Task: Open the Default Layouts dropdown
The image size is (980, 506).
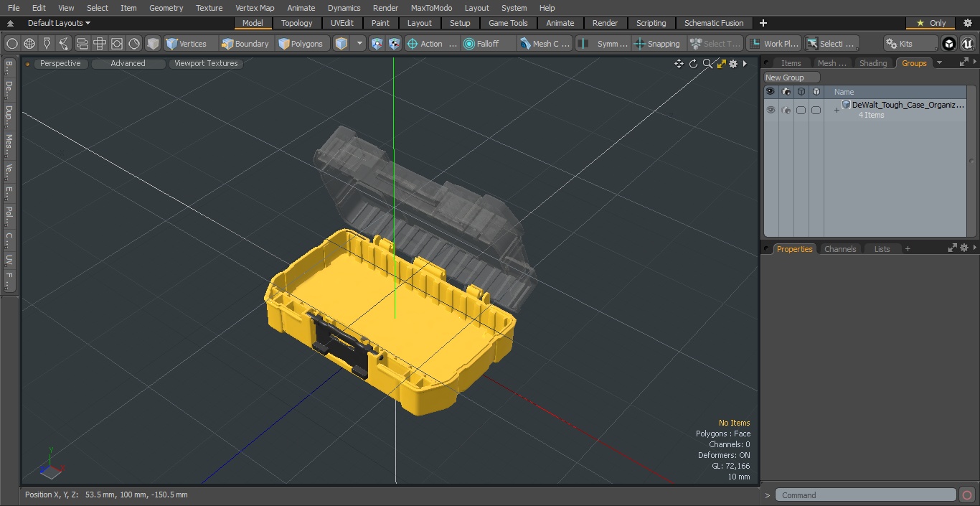Action: [x=59, y=23]
